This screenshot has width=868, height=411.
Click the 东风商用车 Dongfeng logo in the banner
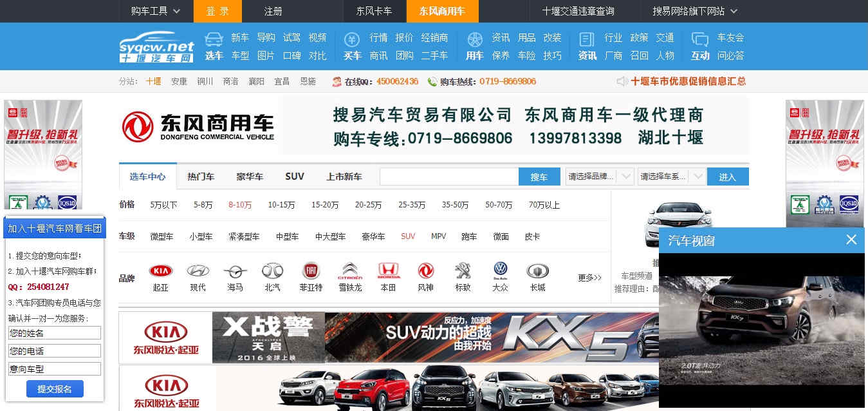coord(196,126)
